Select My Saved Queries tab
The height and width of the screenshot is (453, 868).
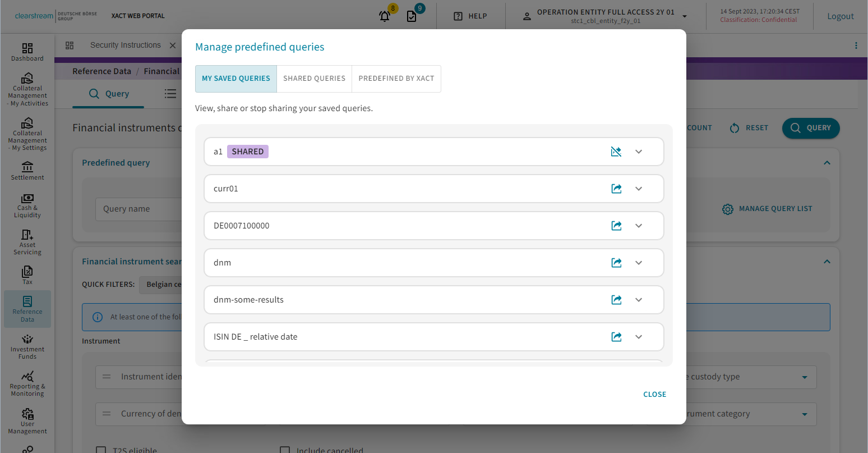pos(236,79)
